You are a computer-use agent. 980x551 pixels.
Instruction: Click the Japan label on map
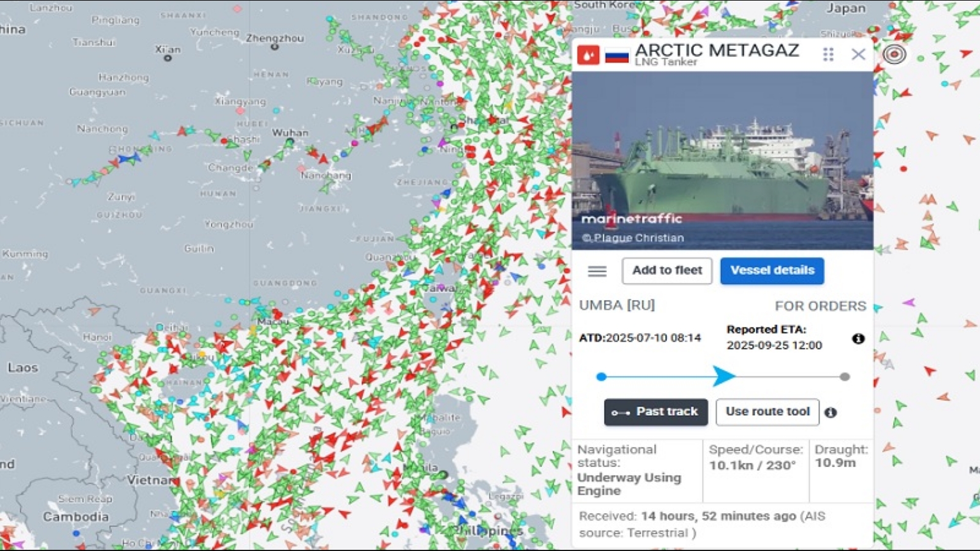[x=846, y=8]
